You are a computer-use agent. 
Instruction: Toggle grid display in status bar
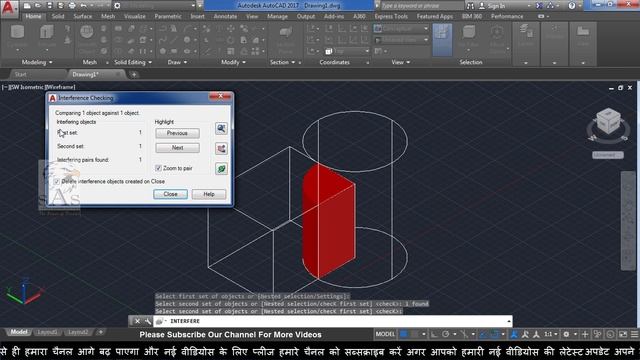coord(403,334)
